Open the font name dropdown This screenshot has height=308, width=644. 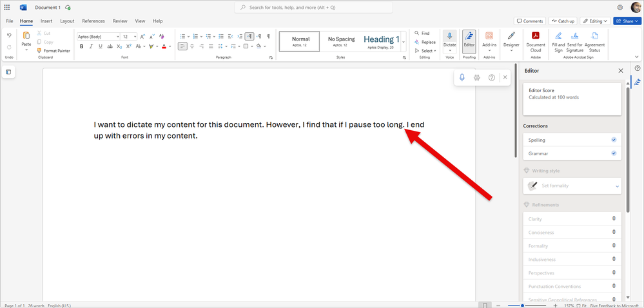point(118,37)
